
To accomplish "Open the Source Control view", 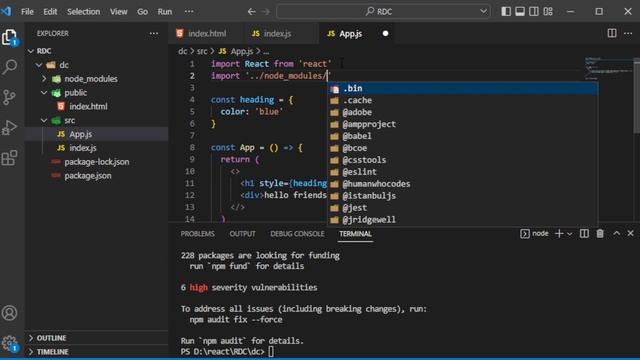I will pyautogui.click(x=9, y=97).
